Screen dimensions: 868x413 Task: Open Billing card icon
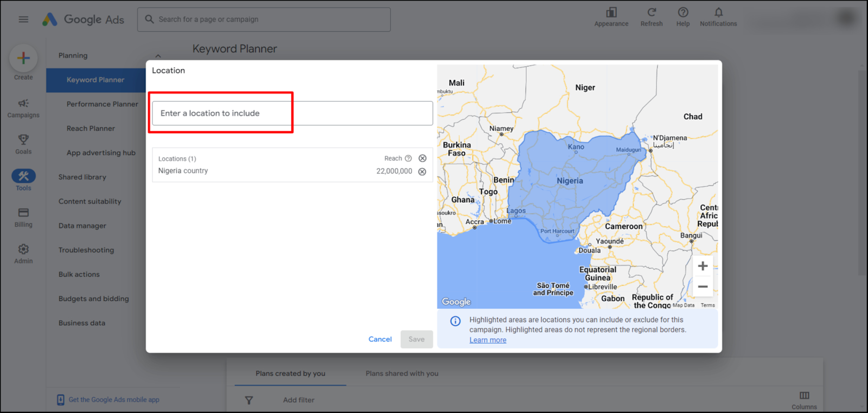point(23,212)
